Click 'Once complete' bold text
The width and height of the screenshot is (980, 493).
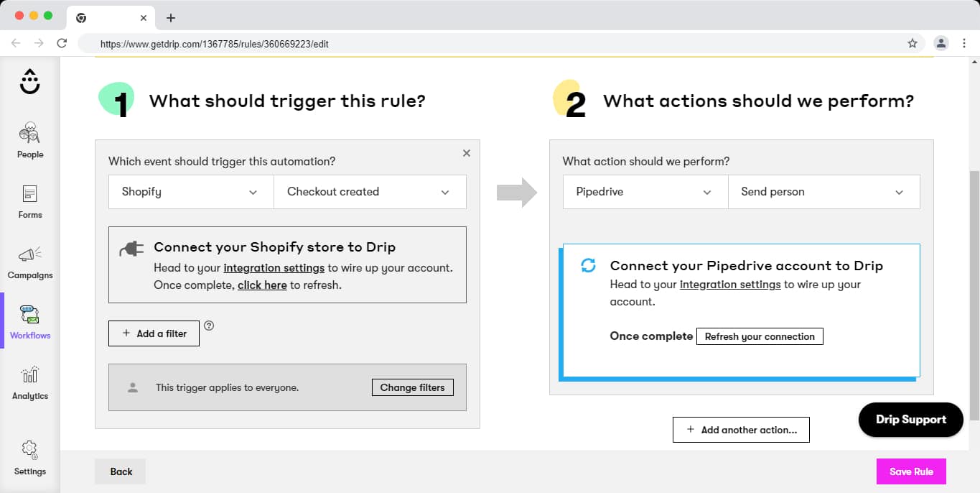(x=651, y=336)
